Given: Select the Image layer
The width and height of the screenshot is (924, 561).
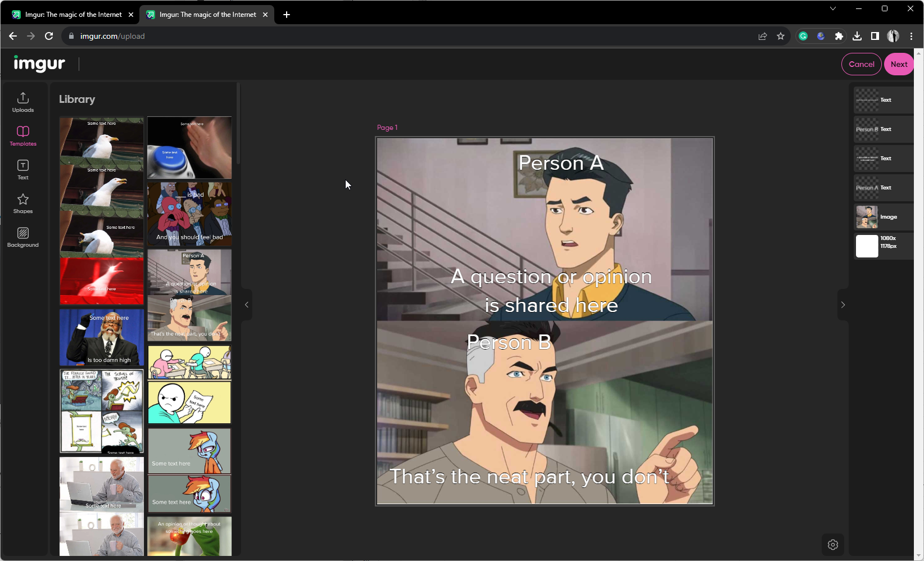Looking at the screenshot, I should [884, 217].
